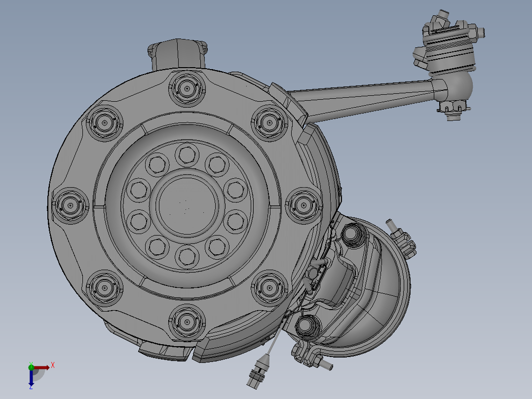Select the bottommost outer flange stud nut
The image size is (532, 399).
pyautogui.click(x=187, y=322)
